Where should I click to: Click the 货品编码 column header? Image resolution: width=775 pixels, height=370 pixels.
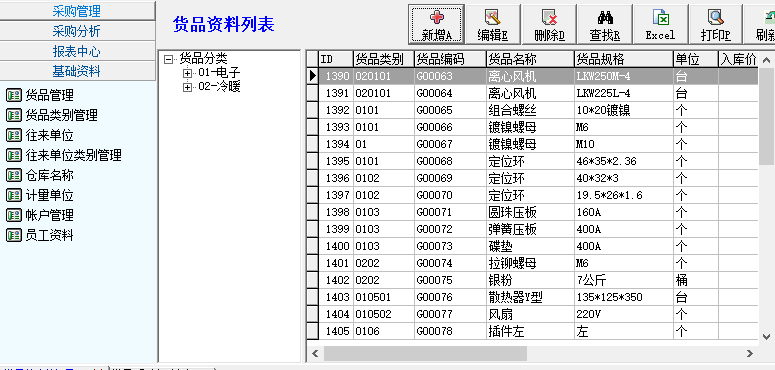[x=450, y=59]
